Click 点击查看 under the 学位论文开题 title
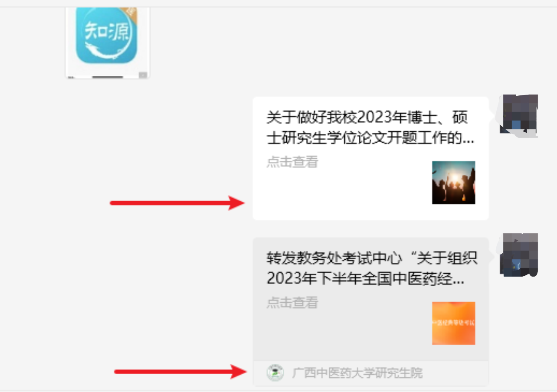 click(x=292, y=162)
